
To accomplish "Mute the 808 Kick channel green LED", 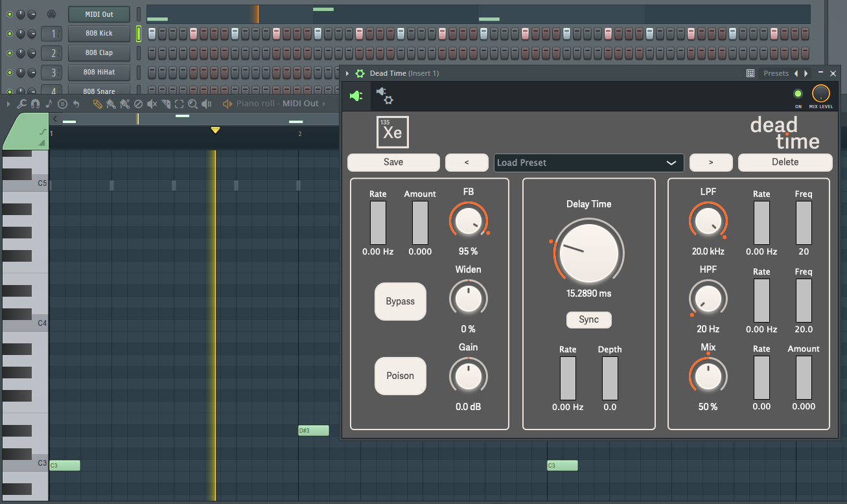I will (x=10, y=34).
